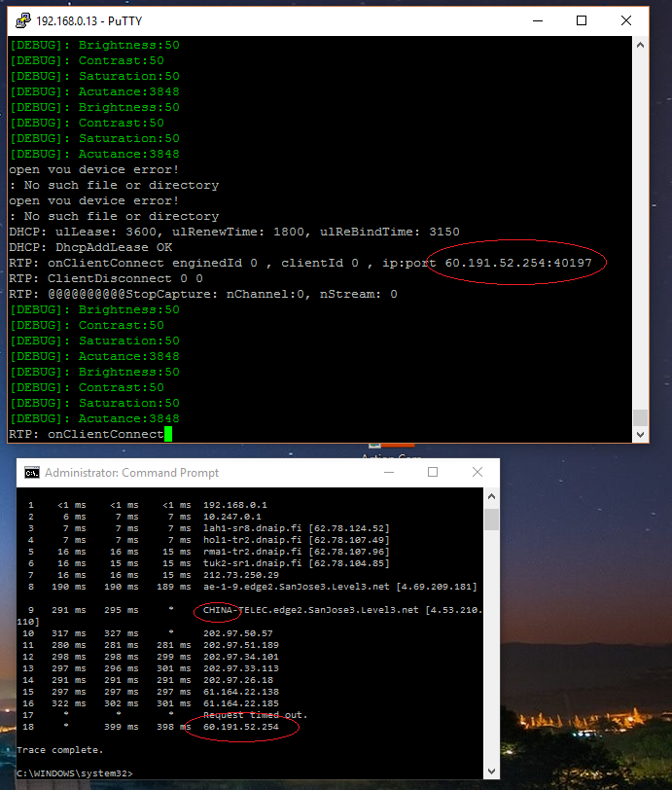This screenshot has width=672, height=790.
Task: Click the green cursor after onClientConnect
Action: (x=168, y=434)
